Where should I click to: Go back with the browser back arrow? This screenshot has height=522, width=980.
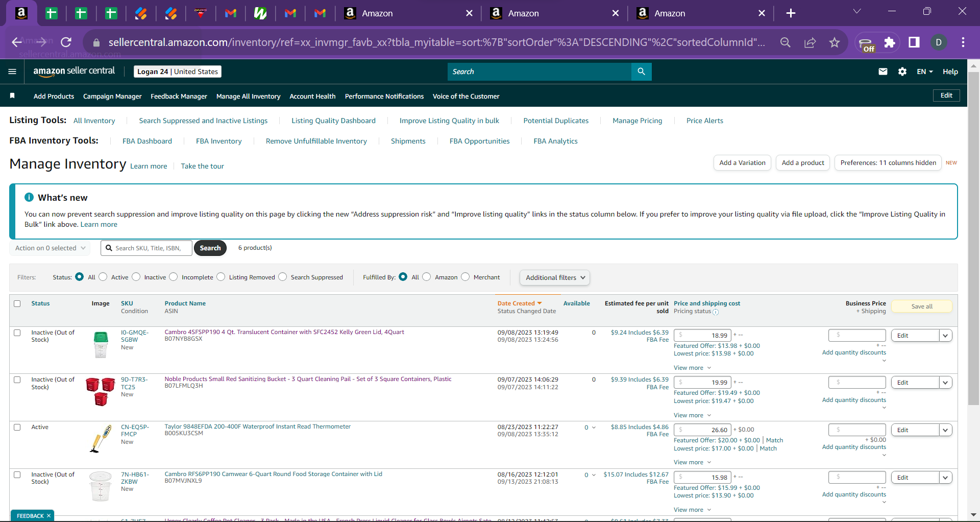click(17, 42)
